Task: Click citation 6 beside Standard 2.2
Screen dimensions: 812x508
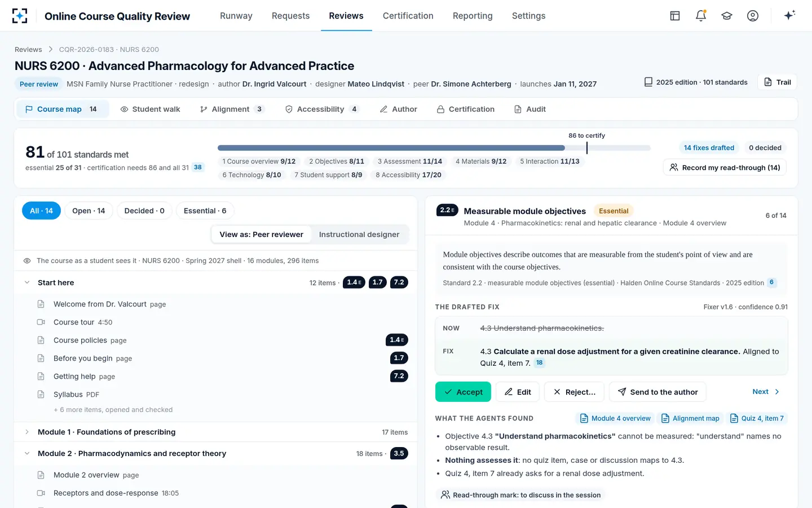Action: pyautogui.click(x=772, y=282)
